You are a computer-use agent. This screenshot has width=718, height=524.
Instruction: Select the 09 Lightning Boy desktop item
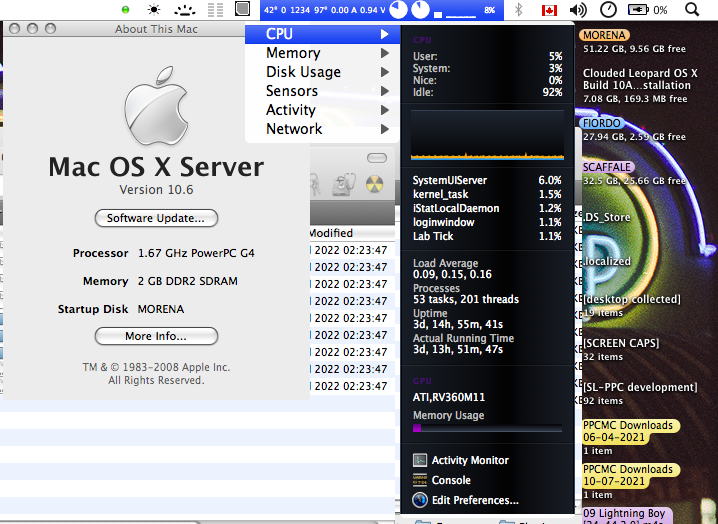click(x=627, y=515)
